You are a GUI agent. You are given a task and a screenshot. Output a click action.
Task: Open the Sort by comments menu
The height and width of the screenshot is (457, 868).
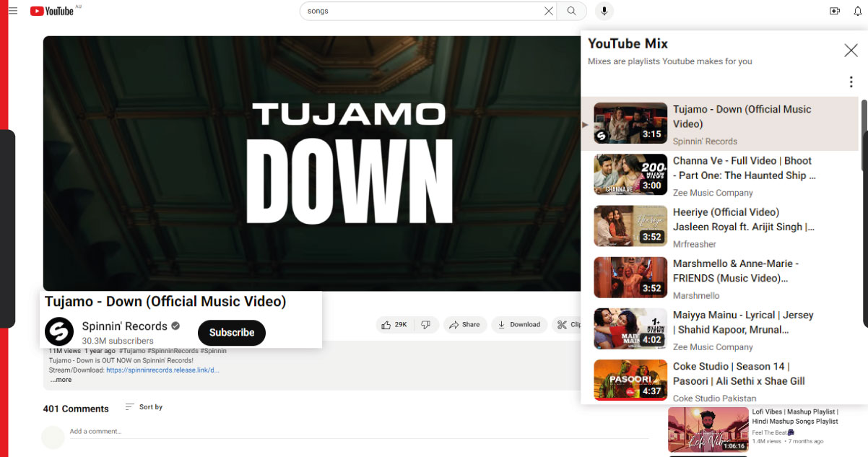coord(144,407)
